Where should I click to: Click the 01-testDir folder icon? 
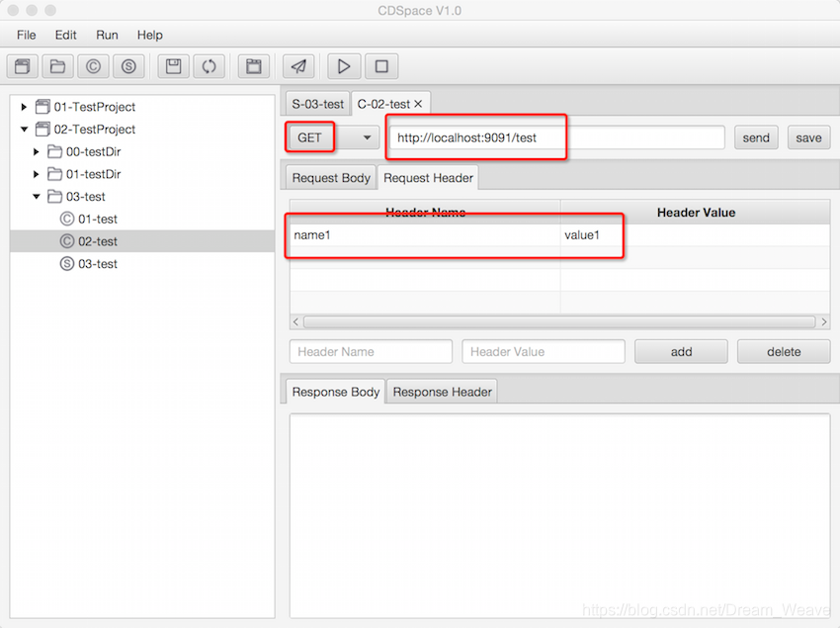pyautogui.click(x=54, y=174)
